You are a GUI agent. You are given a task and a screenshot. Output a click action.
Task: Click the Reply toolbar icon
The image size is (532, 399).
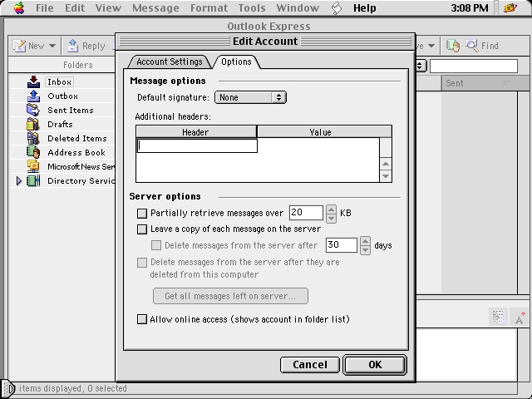[x=72, y=46]
